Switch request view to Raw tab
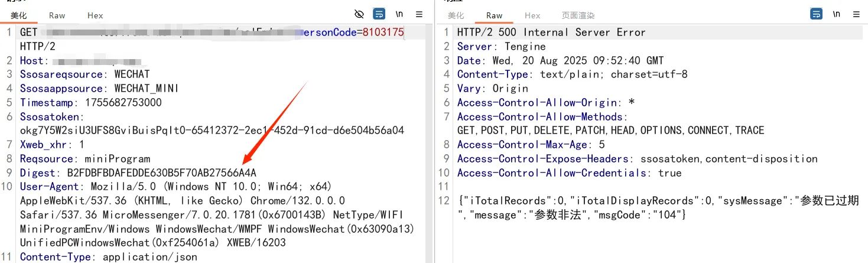This screenshot has width=868, height=263. point(57,15)
